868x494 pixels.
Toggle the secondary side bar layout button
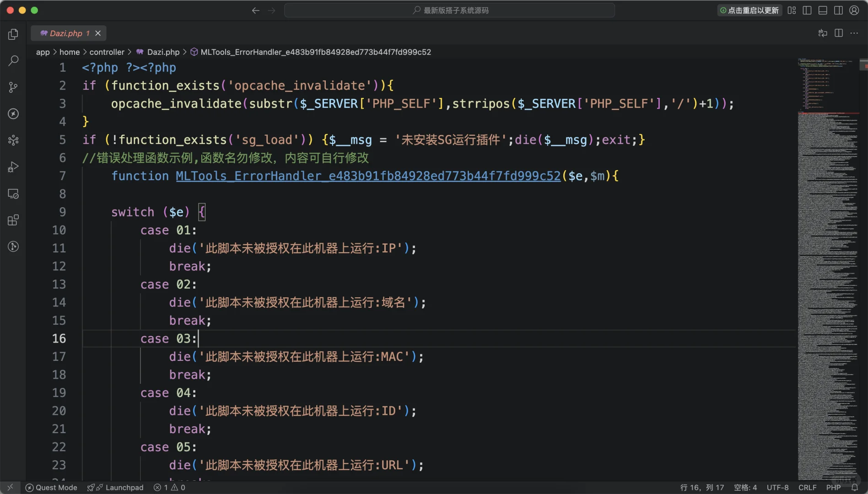click(838, 11)
